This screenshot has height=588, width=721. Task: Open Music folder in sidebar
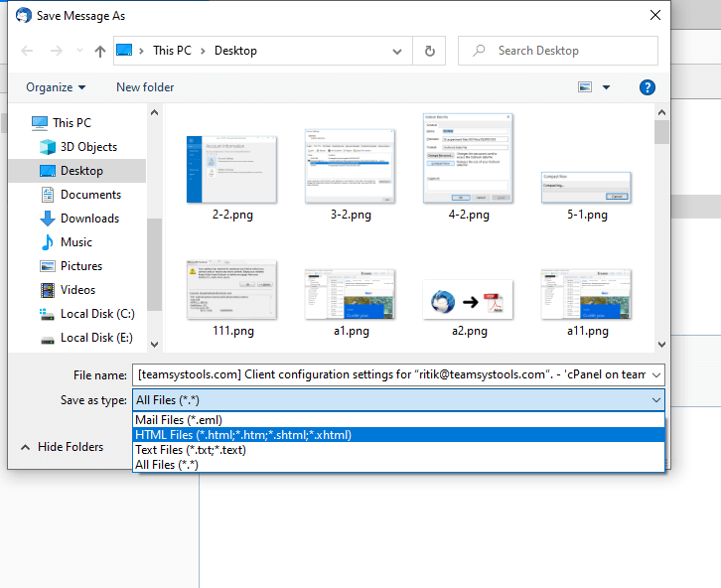click(x=76, y=242)
